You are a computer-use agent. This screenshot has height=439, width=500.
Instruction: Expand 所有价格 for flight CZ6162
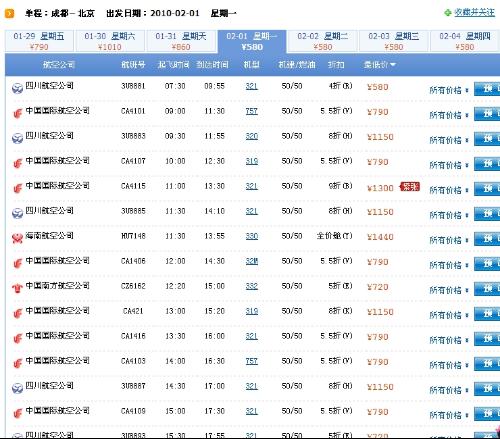pos(449,290)
